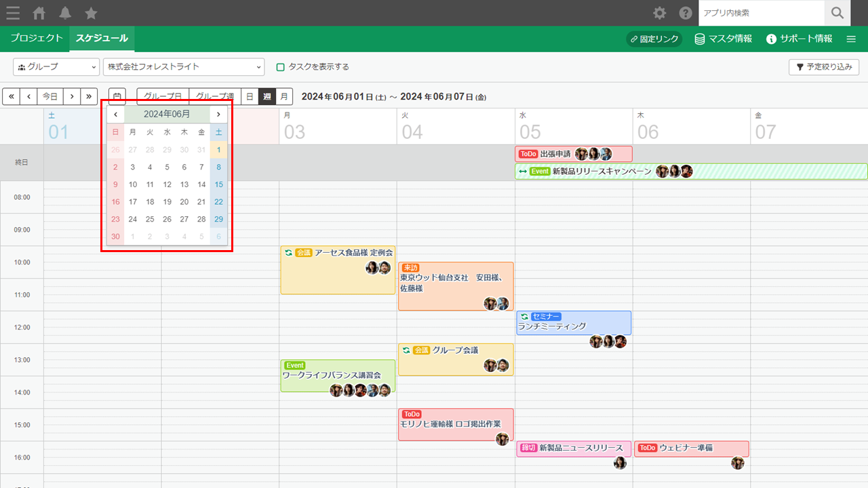Go to previous week arrow
The height and width of the screenshot is (488, 868).
click(x=28, y=96)
